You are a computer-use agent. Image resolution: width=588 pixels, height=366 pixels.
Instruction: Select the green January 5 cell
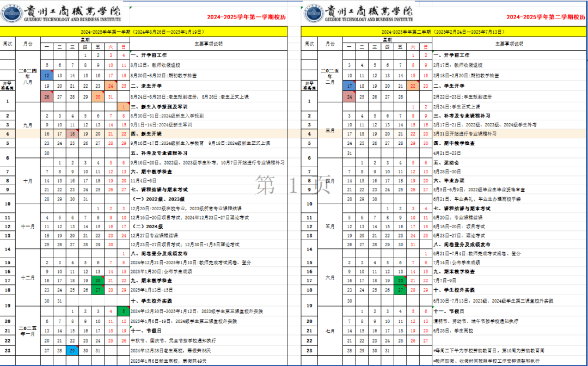[x=124, y=311]
